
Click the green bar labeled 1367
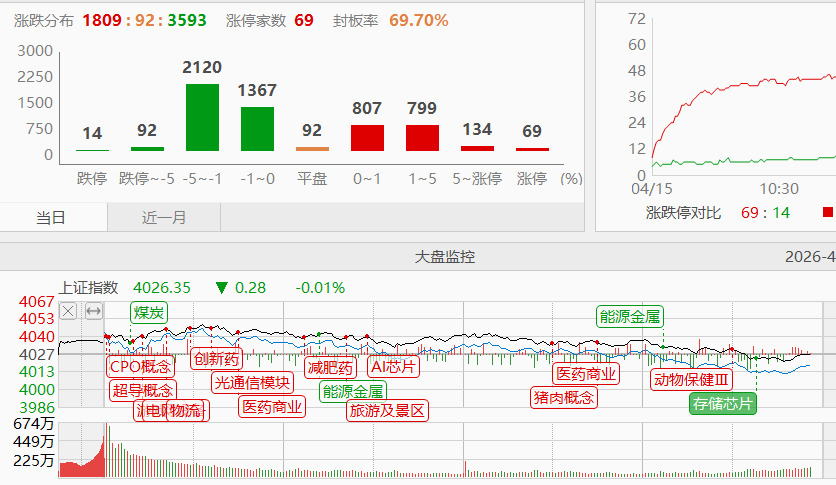point(257,129)
